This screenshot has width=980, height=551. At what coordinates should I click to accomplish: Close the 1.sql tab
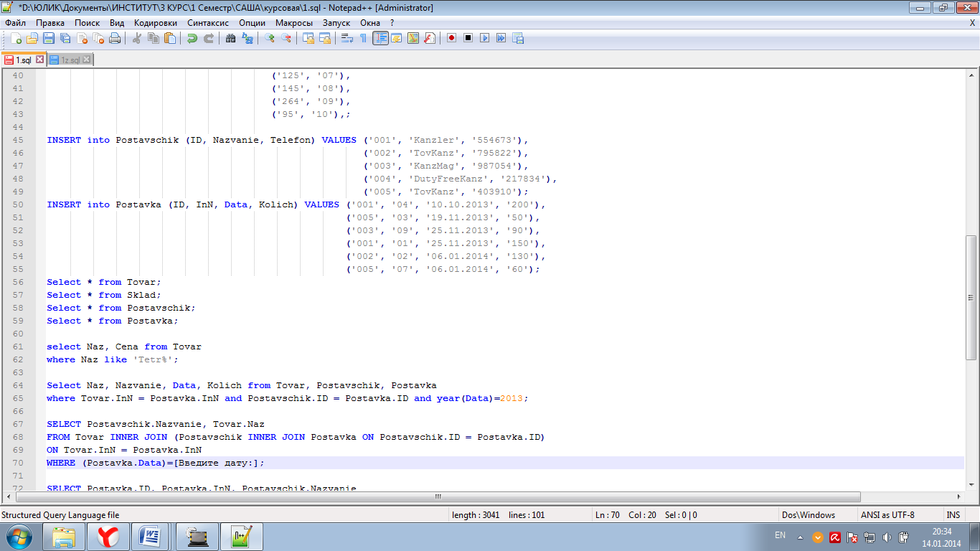39,60
